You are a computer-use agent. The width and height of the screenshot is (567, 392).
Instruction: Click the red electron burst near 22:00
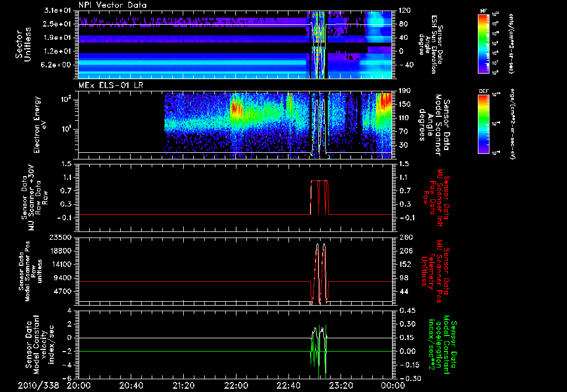[x=236, y=108]
